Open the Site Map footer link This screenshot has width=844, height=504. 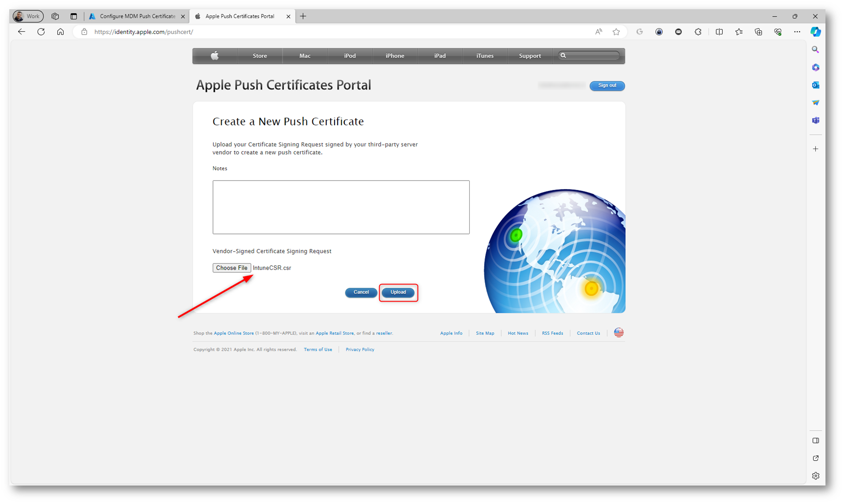pos(485,333)
